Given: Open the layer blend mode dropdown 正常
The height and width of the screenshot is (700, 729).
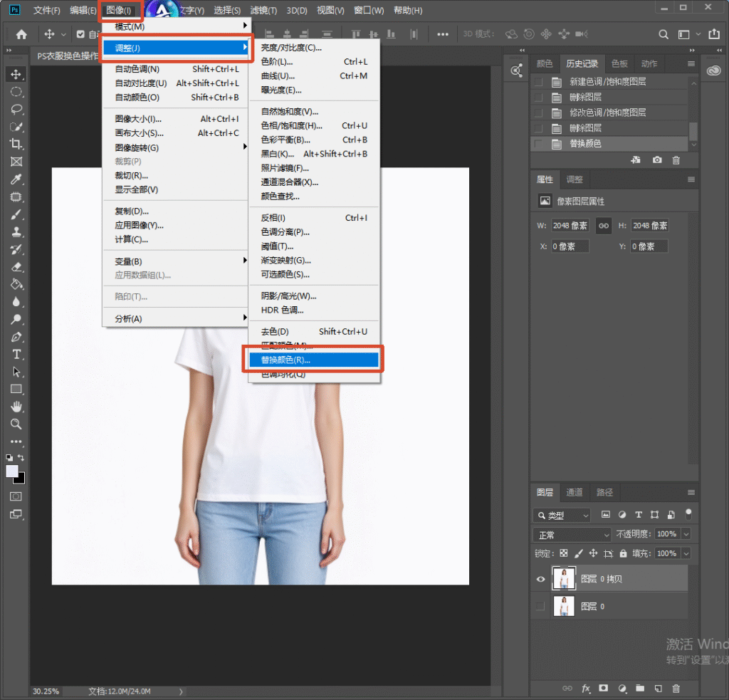Looking at the screenshot, I should [572, 534].
